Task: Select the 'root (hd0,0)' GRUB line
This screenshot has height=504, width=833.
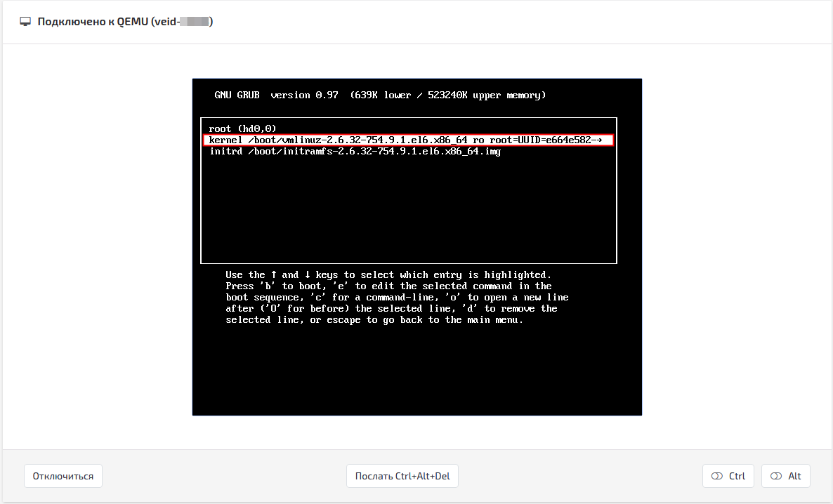Action: pyautogui.click(x=242, y=128)
